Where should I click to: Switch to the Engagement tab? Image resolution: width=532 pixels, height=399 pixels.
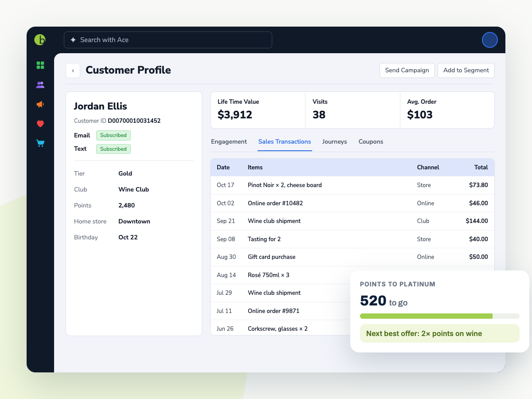click(x=229, y=142)
